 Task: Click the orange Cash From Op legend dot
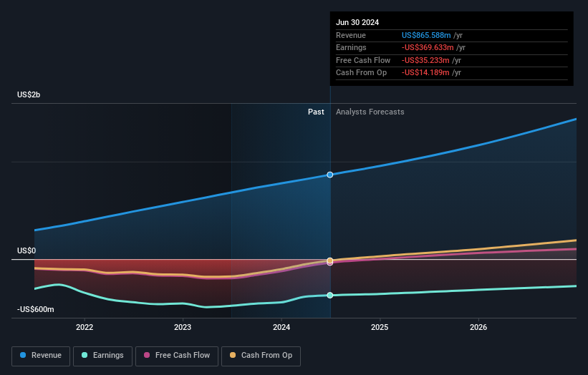(x=233, y=355)
